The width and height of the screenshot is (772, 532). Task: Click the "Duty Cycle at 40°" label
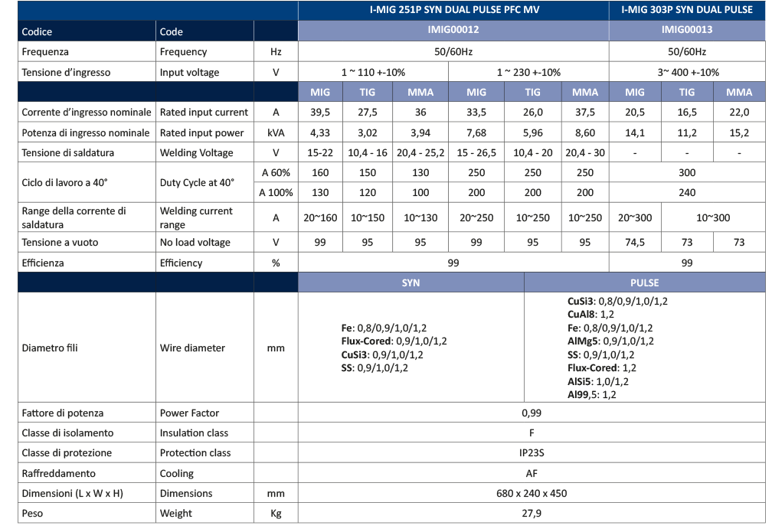pos(197,183)
